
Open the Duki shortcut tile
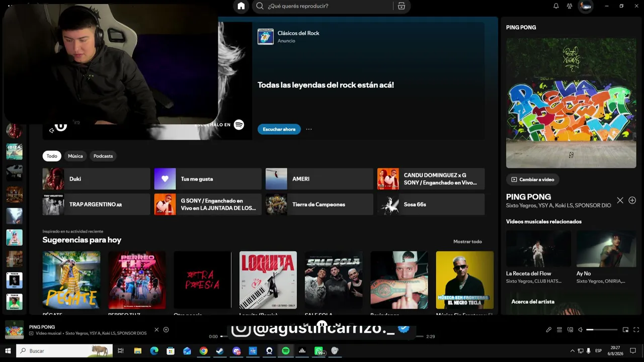coord(96,179)
